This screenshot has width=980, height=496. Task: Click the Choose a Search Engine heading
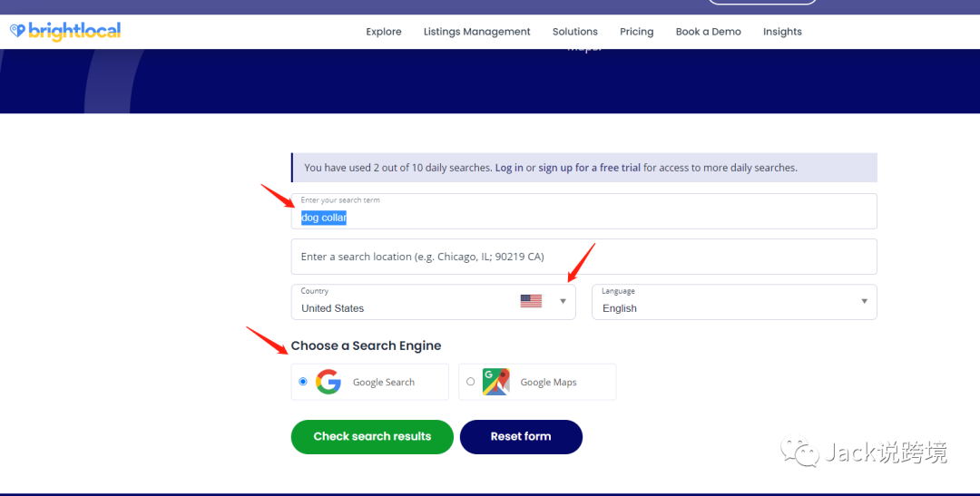point(366,345)
